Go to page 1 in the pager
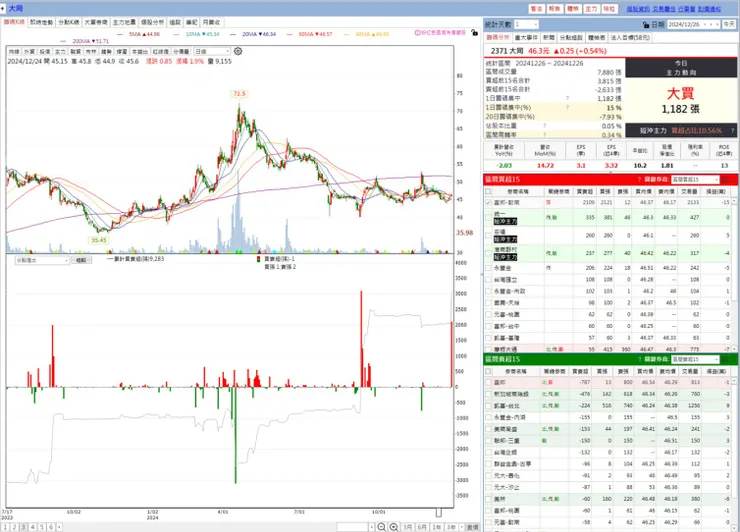Image resolution: width=740 pixels, height=532 pixels. 6,527
